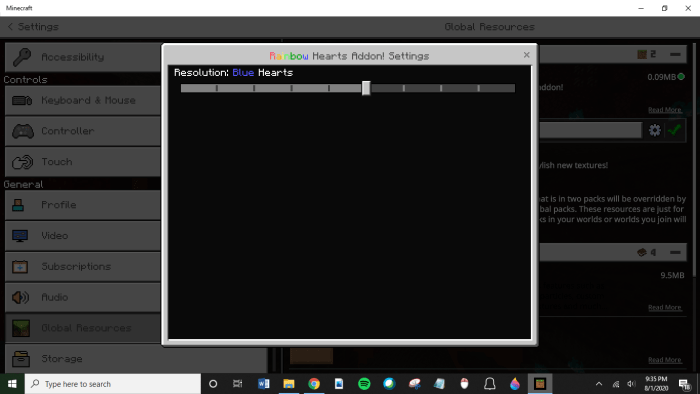The height and width of the screenshot is (394, 700).
Task: Close the Rainbow Hearts Addon settings dialog
Action: tap(526, 55)
